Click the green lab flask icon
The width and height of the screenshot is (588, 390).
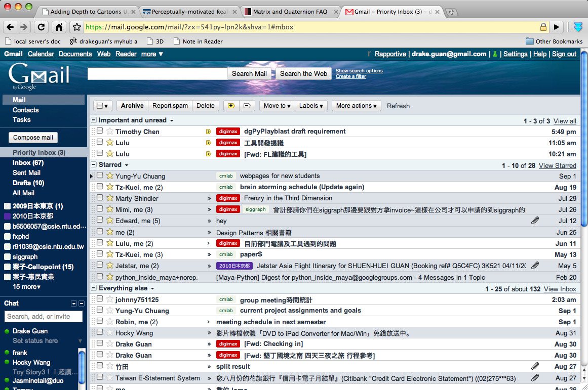tap(495, 54)
